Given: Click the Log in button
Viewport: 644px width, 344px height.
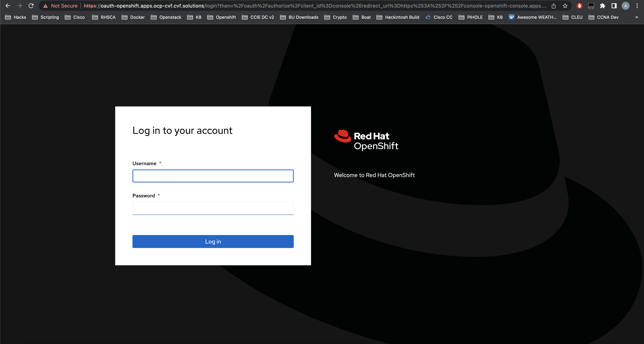Looking at the screenshot, I should [213, 241].
